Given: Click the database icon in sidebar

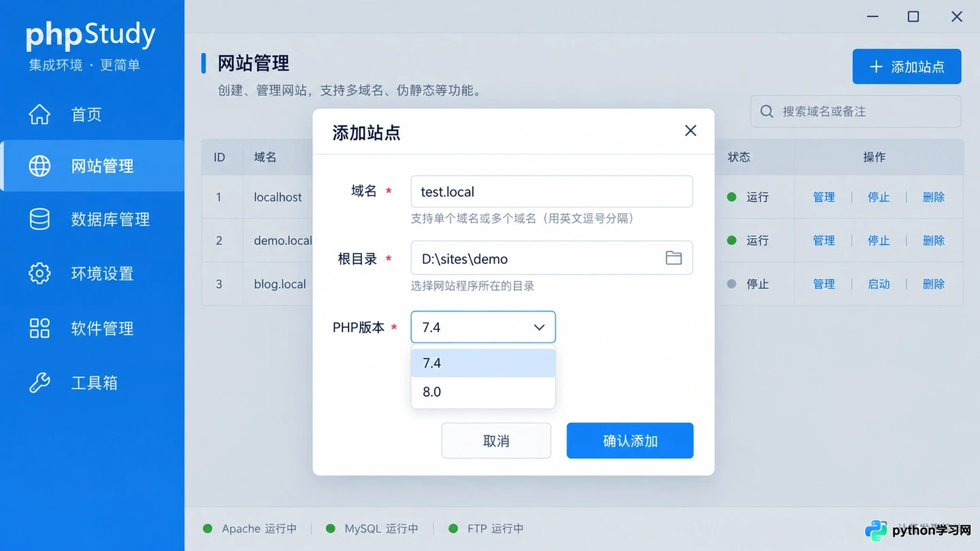Looking at the screenshot, I should pos(39,219).
